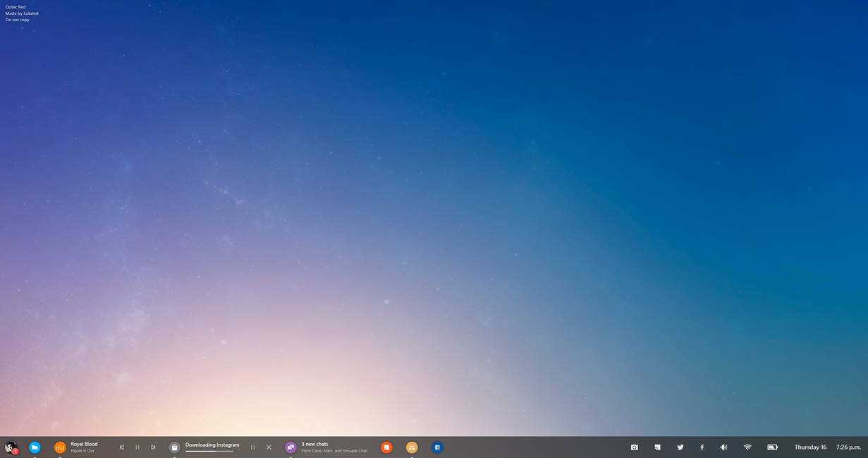Click the user avatar with the red notification badge
The height and width of the screenshot is (458, 868).
click(10, 447)
